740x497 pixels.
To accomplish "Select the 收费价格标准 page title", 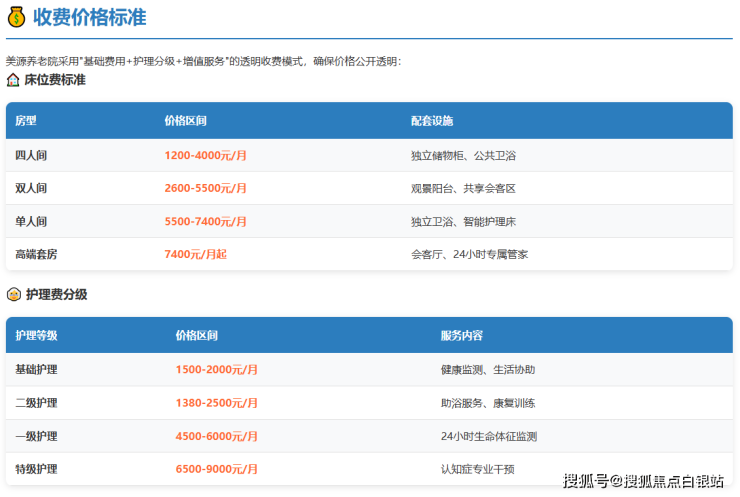I will point(89,17).
